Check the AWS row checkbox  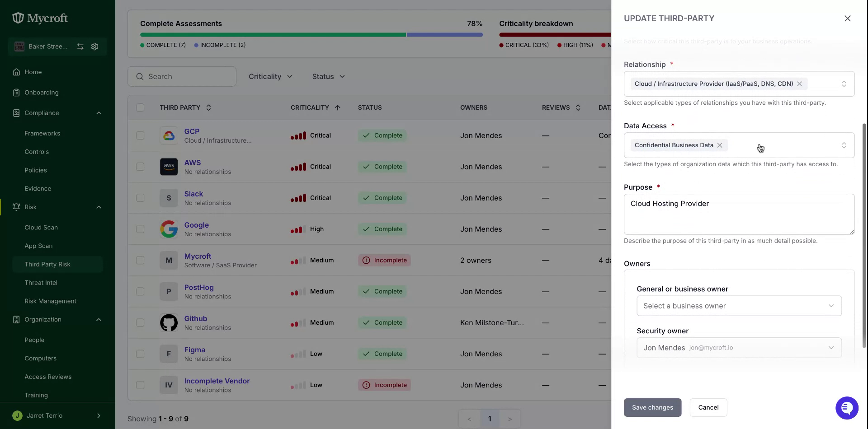[140, 167]
